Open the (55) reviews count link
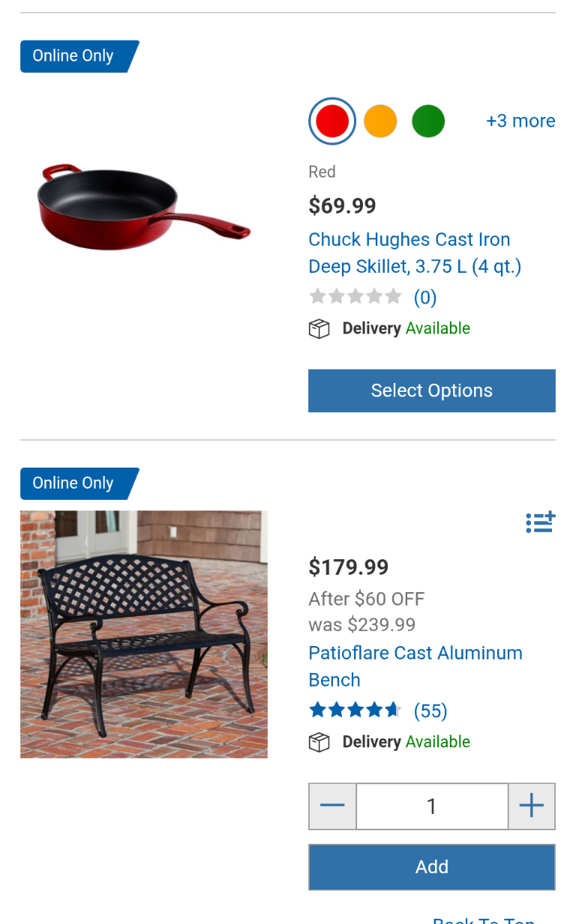This screenshot has height=924, width=570. coord(430,710)
